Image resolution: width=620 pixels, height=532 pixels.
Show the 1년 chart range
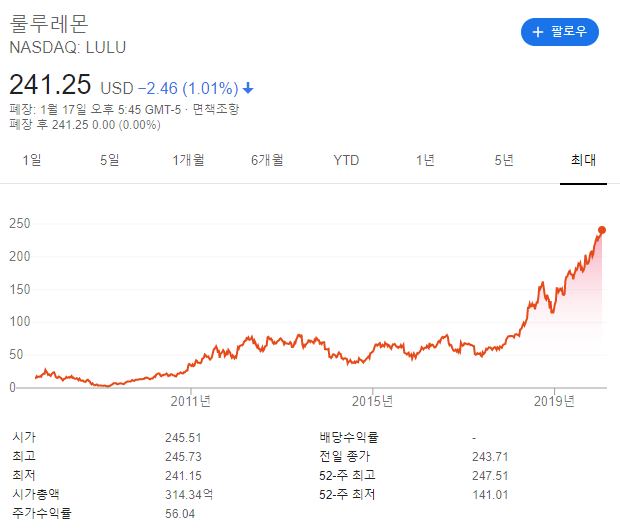425,160
